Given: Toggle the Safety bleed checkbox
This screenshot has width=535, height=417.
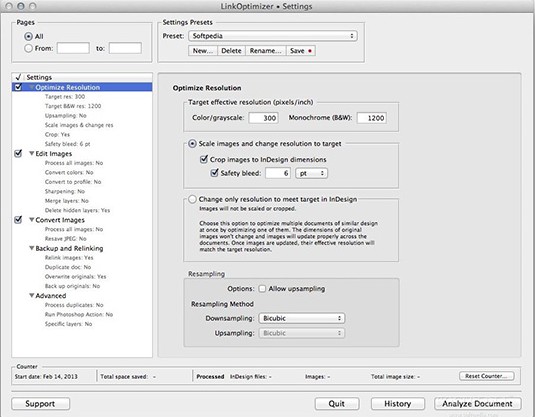Looking at the screenshot, I should click(x=214, y=173).
